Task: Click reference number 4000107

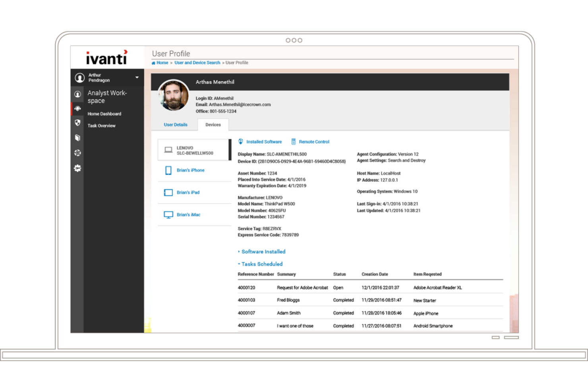Action: (x=246, y=313)
